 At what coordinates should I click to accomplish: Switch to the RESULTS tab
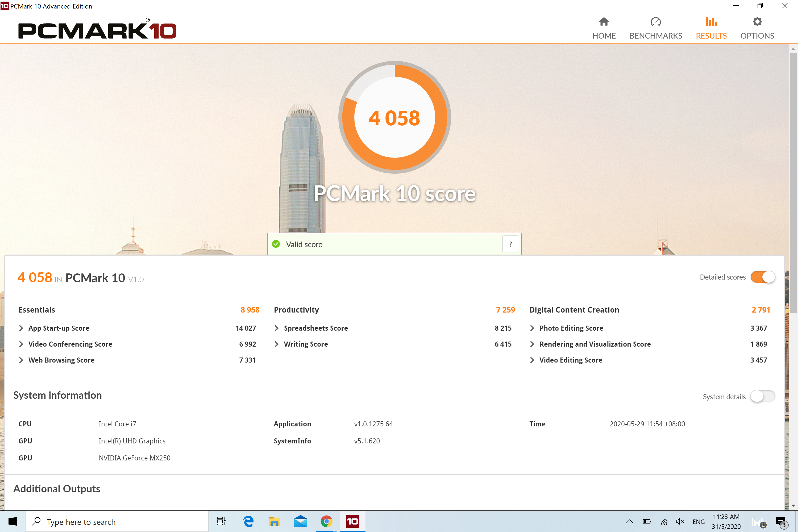[711, 28]
